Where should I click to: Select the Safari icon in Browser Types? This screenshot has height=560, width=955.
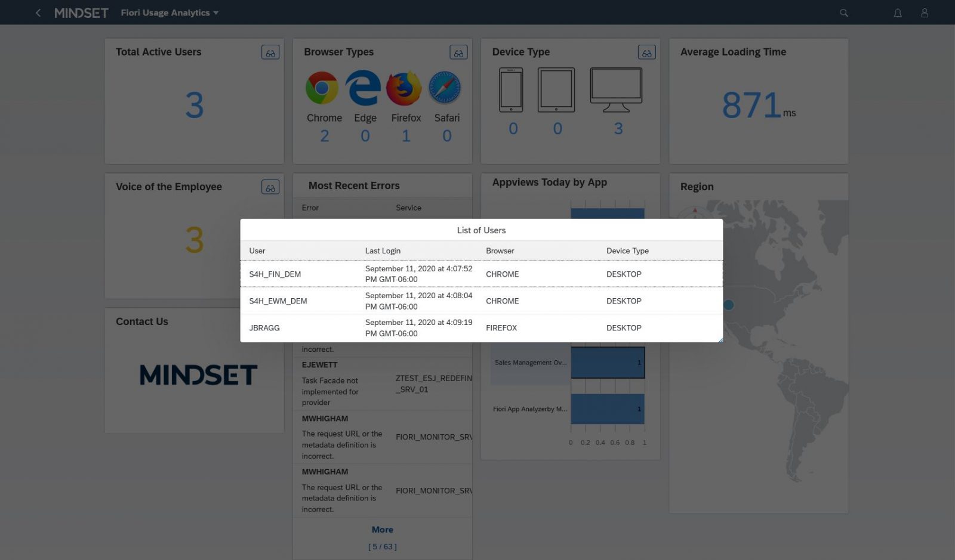(x=446, y=87)
